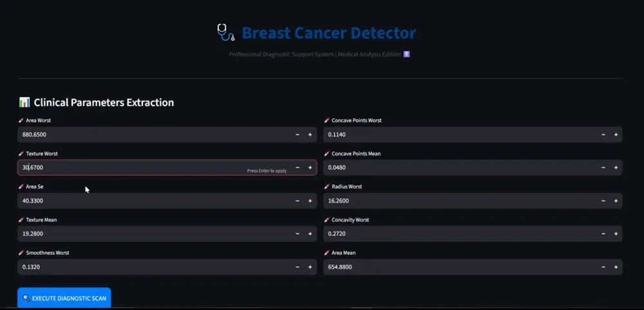
Task: Decrease Area Worst with minus icon
Action: point(298,134)
